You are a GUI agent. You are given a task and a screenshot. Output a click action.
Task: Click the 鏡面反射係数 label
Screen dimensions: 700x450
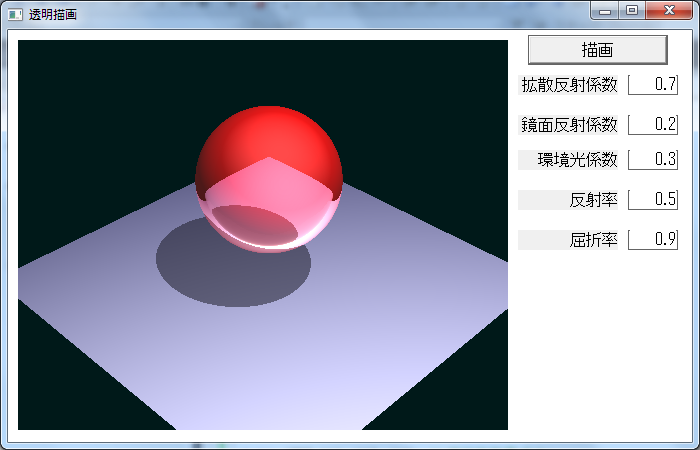pos(568,125)
